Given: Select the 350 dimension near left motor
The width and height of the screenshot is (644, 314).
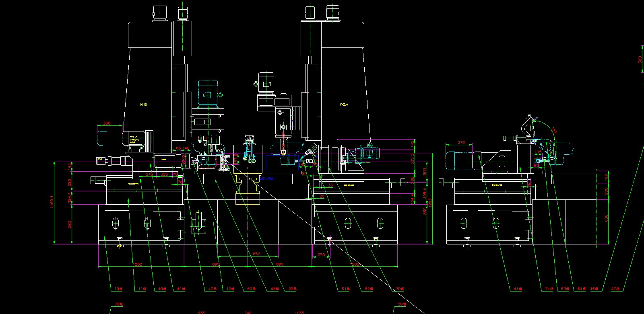Looking at the screenshot, I should tap(107, 123).
